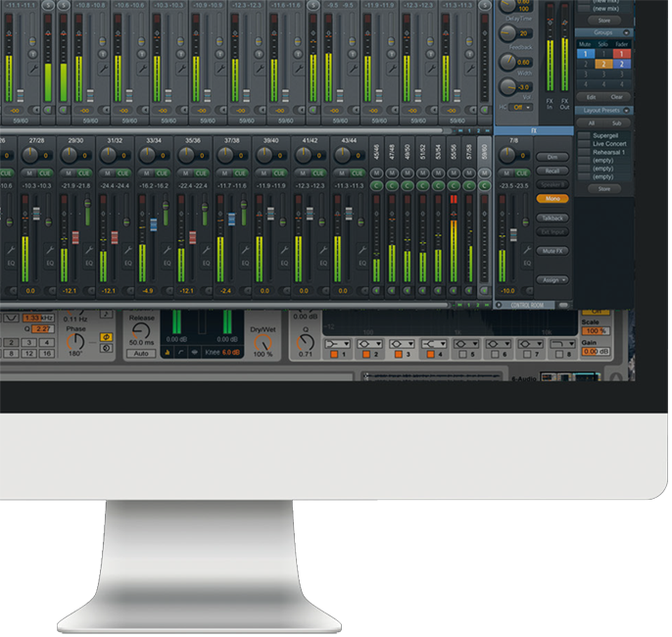Click the blue fader handle on channel 33/34
Screen dimensions: 672x637
point(153,225)
